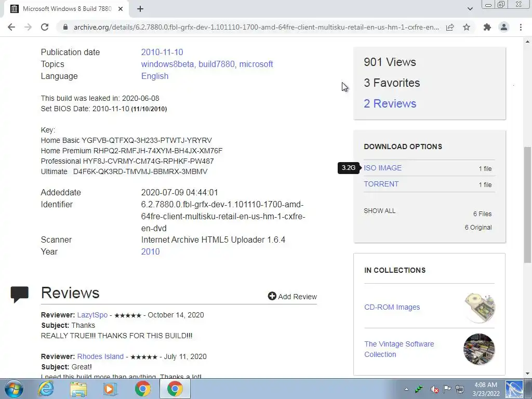Close the Microsoft Windows 8 Build tab

(x=121, y=9)
